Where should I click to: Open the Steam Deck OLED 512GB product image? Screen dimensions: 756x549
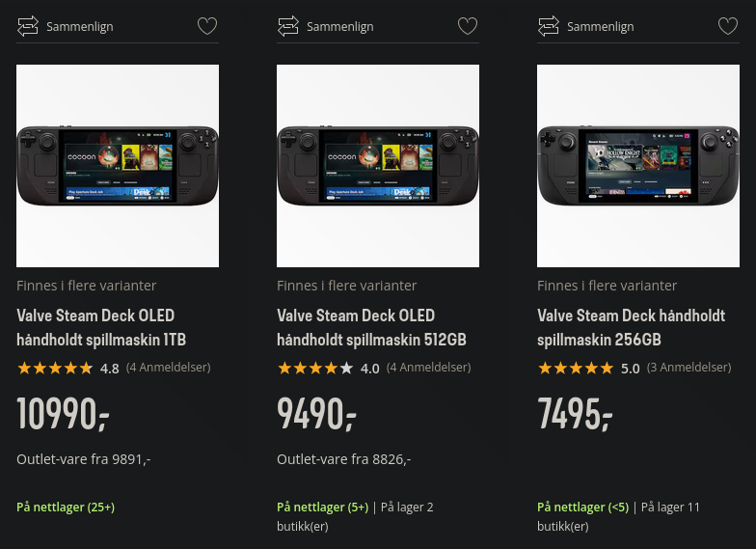coord(378,166)
